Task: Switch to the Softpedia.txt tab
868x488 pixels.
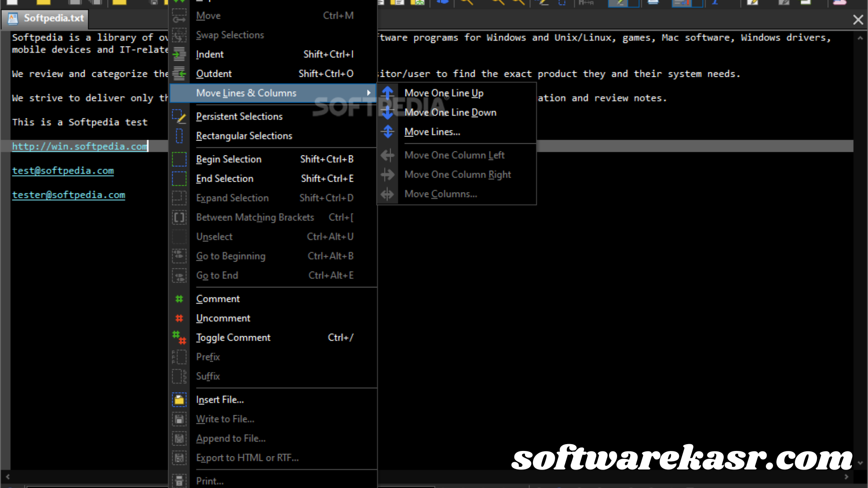Action: (46, 19)
